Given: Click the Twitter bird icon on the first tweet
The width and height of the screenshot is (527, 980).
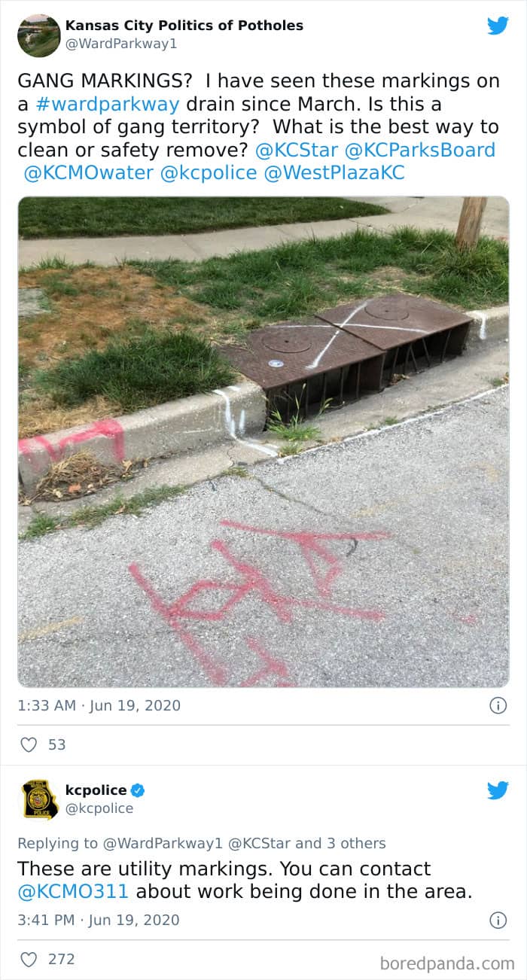Looking at the screenshot, I should 498,26.
